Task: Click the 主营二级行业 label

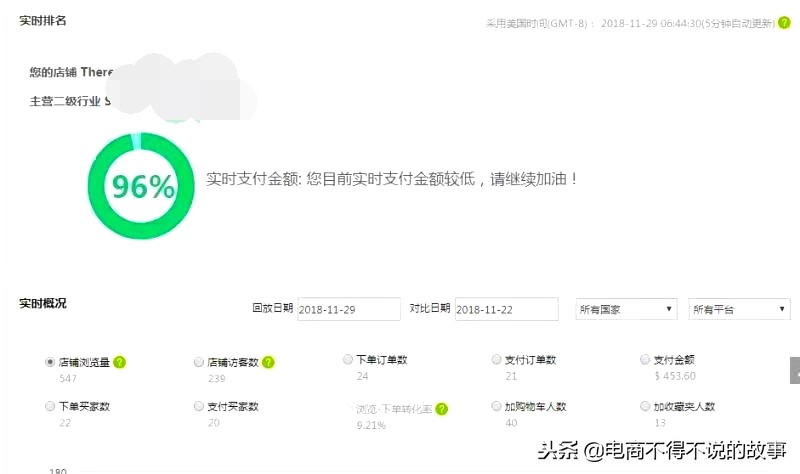Action: point(65,101)
